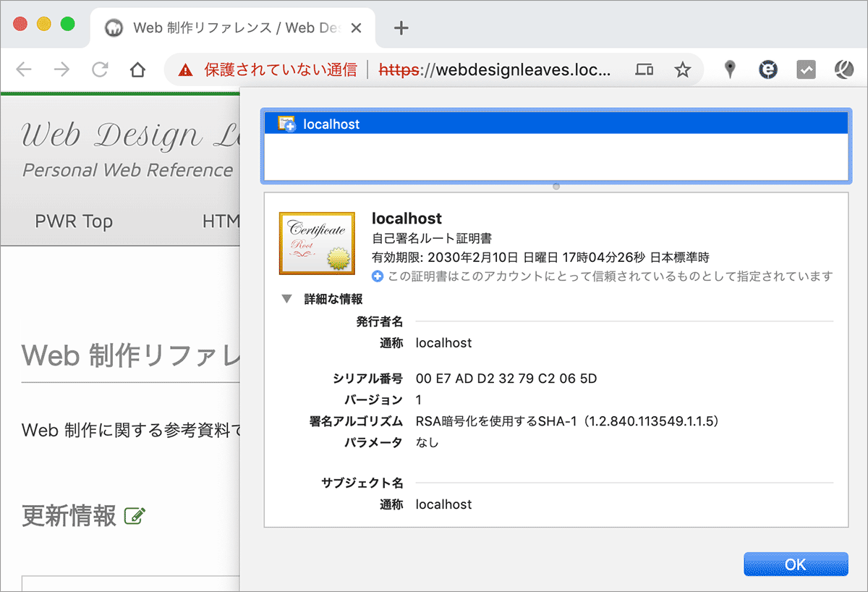The height and width of the screenshot is (592, 868).
Task: Open the PWR Top navigation item
Action: [74, 221]
